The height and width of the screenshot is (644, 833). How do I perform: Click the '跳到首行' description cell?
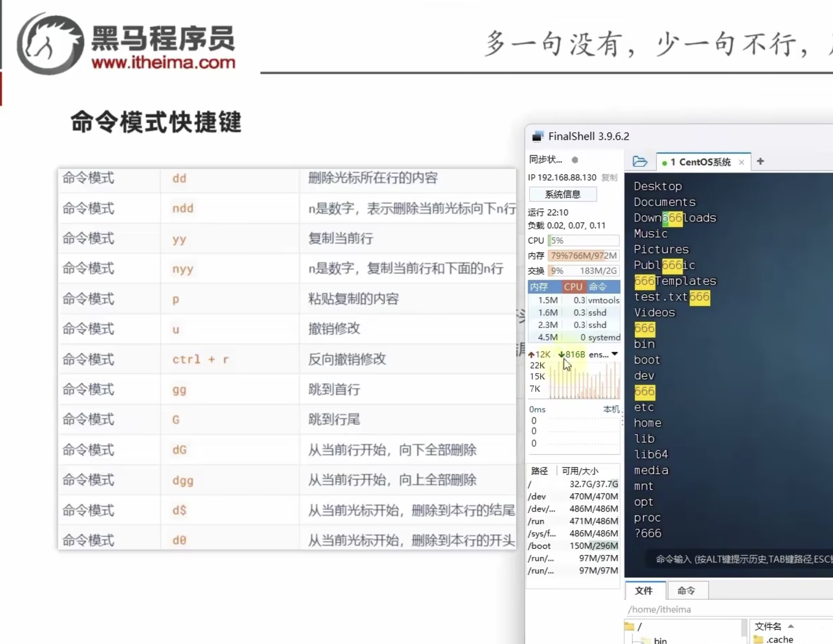pos(408,389)
